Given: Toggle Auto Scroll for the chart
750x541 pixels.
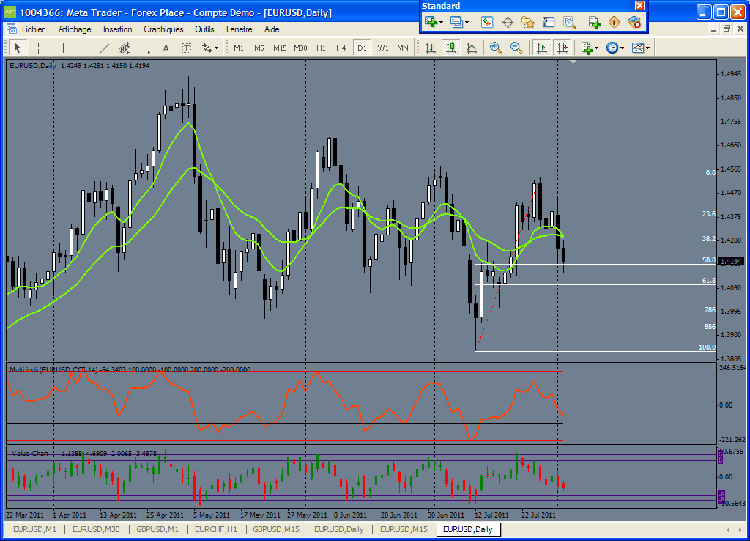Looking at the screenshot, I should tap(542, 48).
